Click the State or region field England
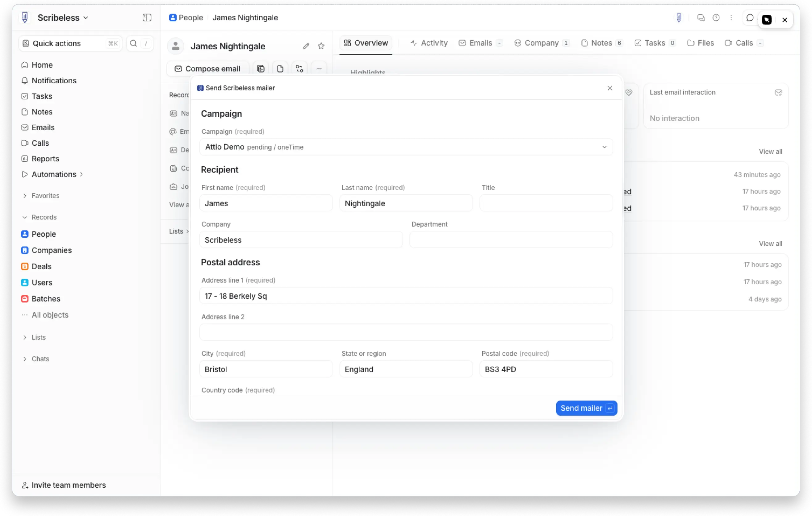This screenshot has width=812, height=516. [x=406, y=369]
